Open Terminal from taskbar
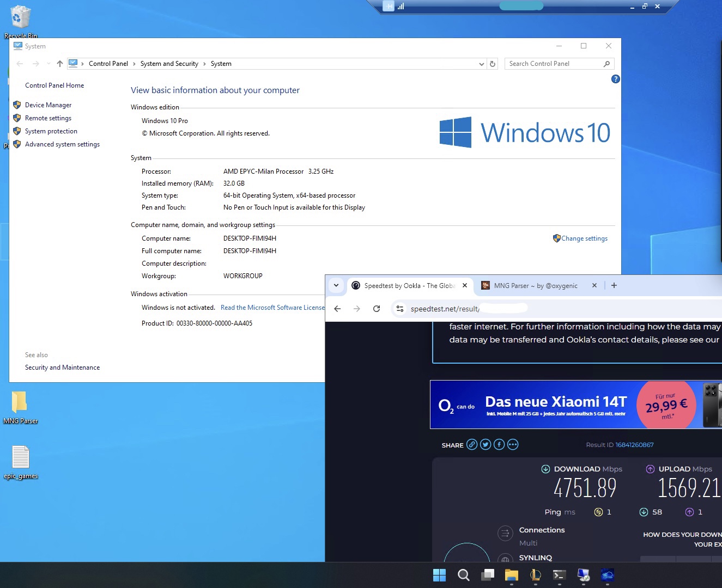The height and width of the screenshot is (588, 722). click(559, 575)
